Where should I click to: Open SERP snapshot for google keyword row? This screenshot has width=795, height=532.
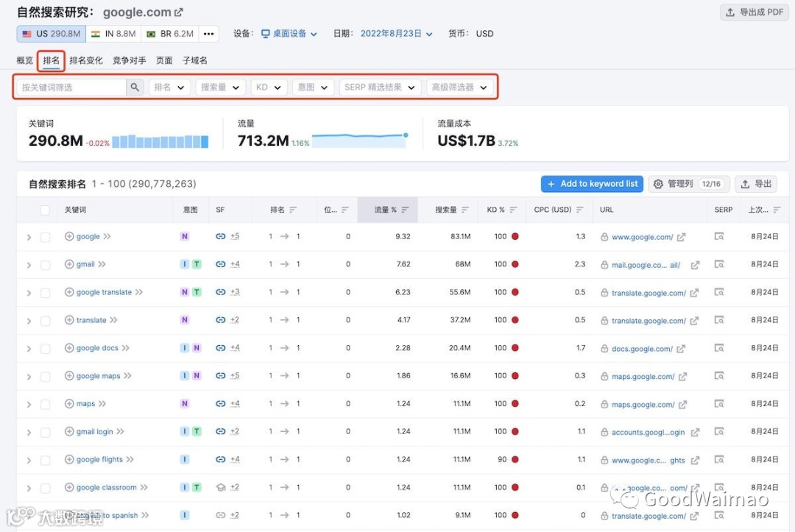[x=719, y=236]
